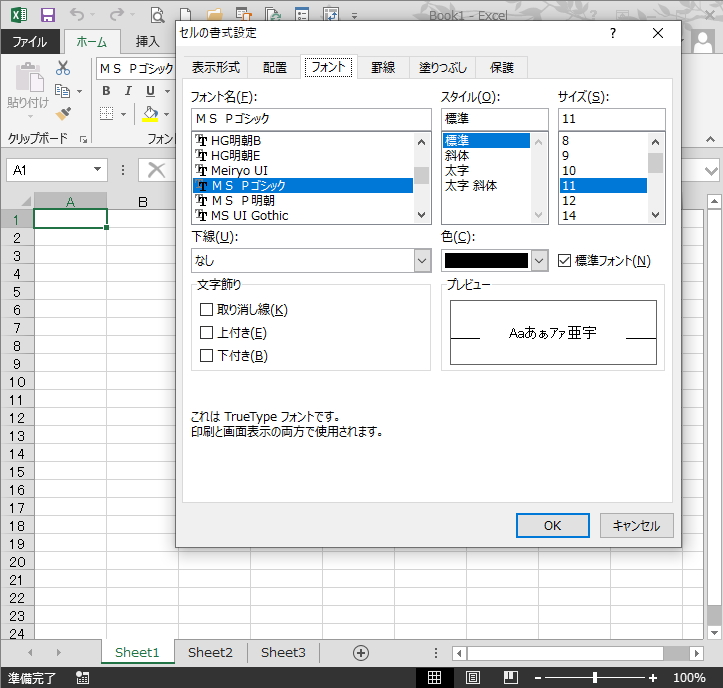Click the ＭＳ Ｐ明朝 font in list

coord(302,201)
